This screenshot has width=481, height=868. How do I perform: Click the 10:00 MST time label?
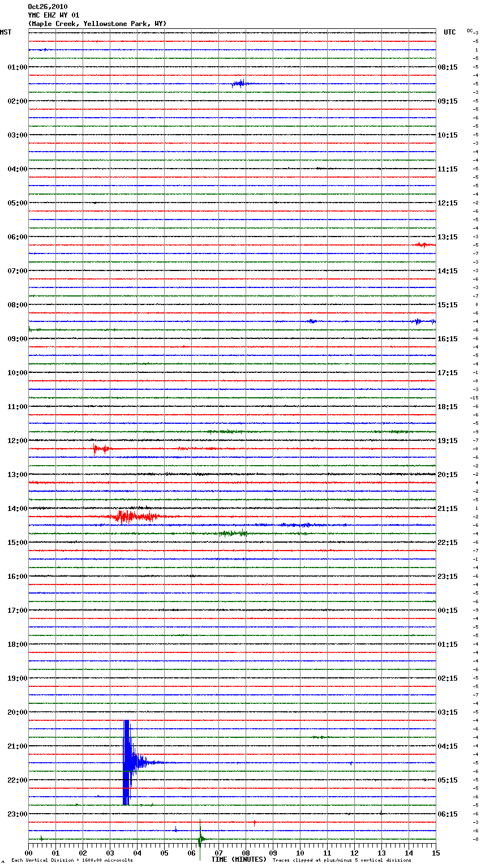tap(18, 373)
